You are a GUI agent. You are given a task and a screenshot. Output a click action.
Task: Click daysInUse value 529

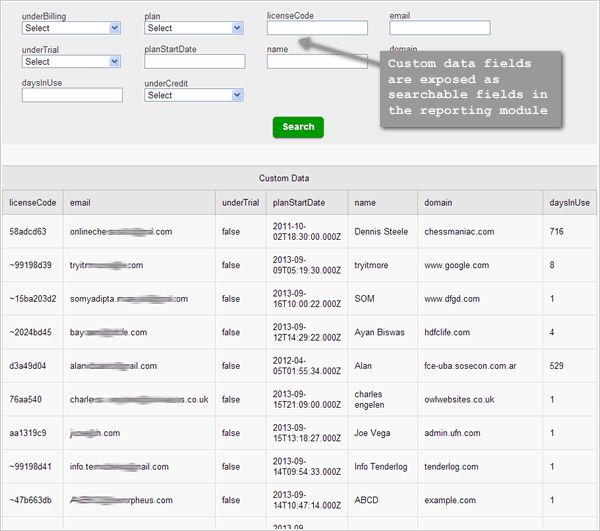click(556, 366)
